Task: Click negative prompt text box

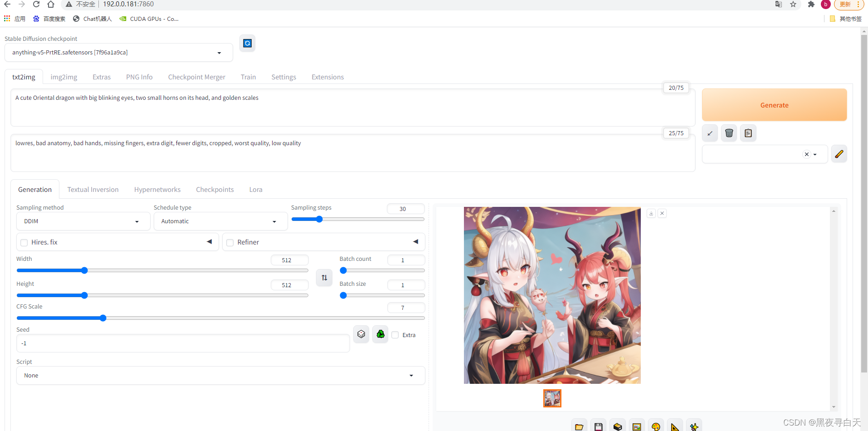Action: pos(353,153)
